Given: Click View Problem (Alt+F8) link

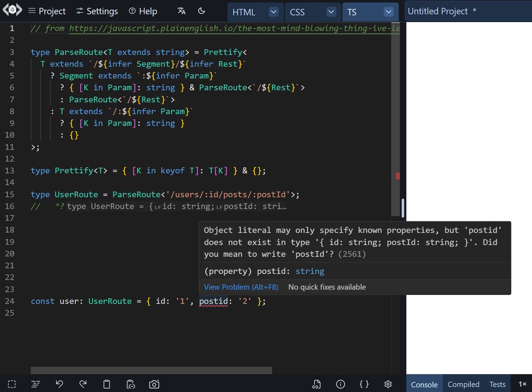Looking at the screenshot, I should point(241,287).
